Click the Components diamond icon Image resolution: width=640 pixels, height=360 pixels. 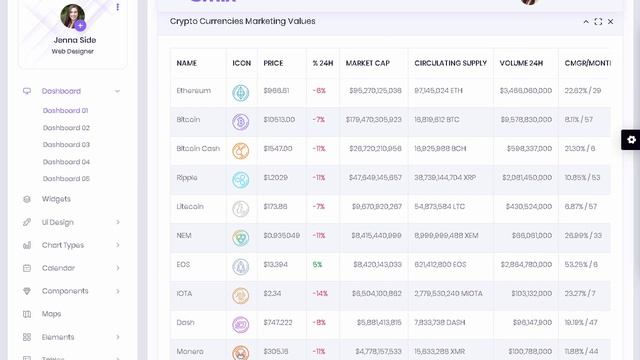[27, 291]
